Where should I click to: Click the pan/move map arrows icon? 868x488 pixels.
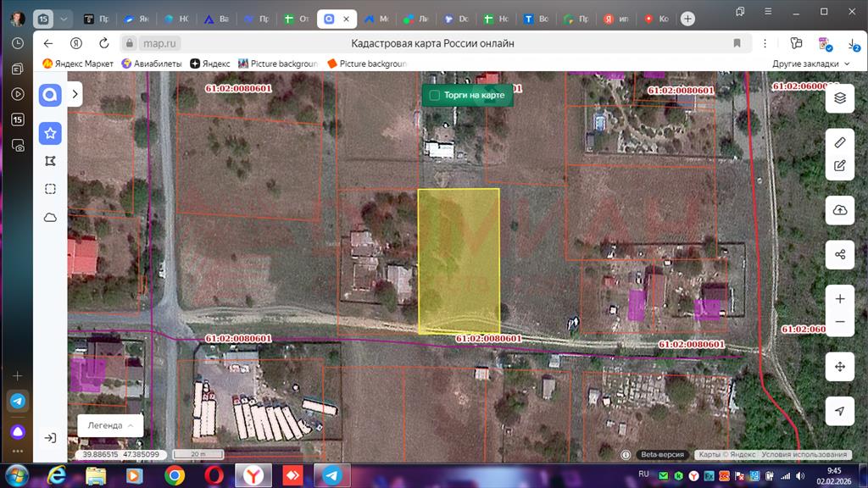(839, 367)
